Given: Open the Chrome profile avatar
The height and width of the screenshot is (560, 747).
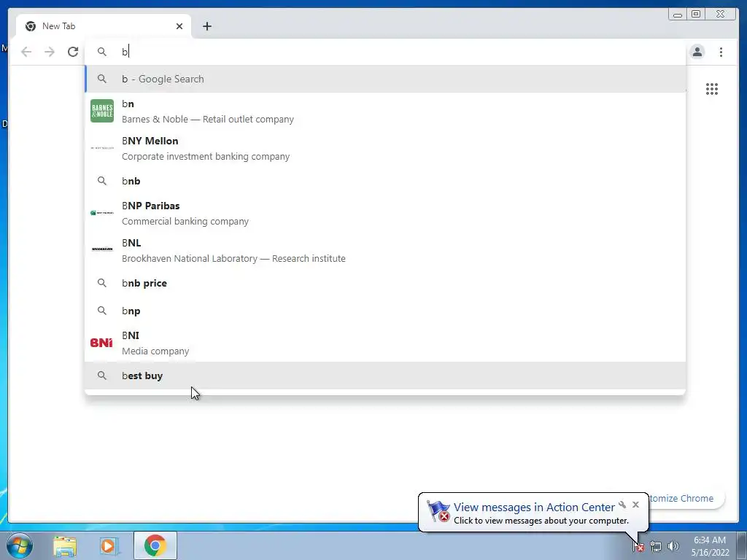Looking at the screenshot, I should click(x=697, y=52).
